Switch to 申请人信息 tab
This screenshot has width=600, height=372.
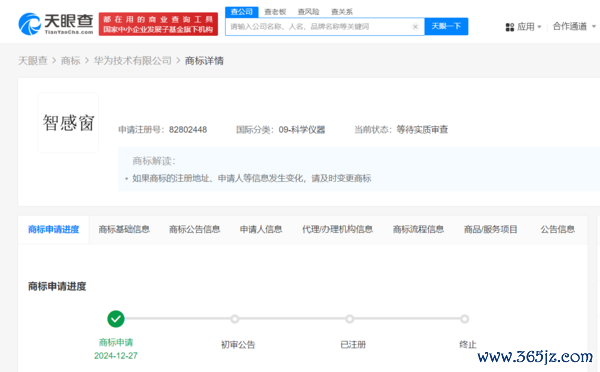point(261,229)
